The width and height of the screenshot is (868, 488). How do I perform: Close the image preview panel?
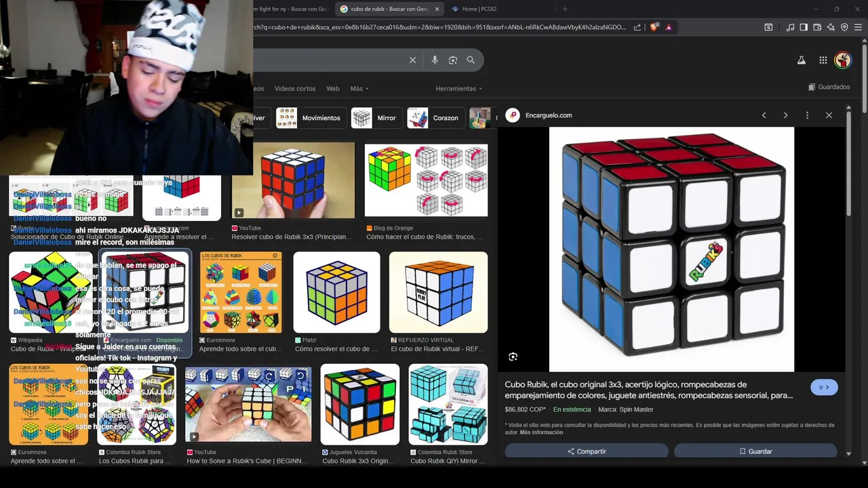coord(829,115)
